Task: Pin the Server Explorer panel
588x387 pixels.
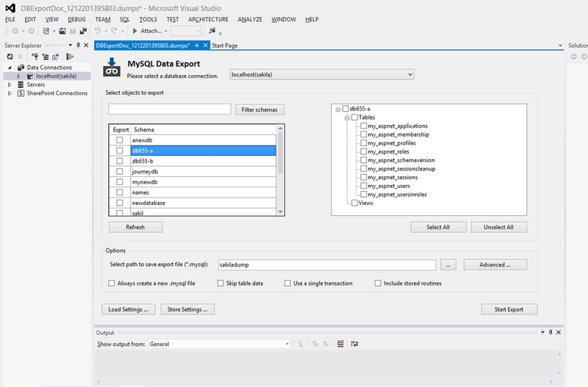Action: [x=78, y=46]
